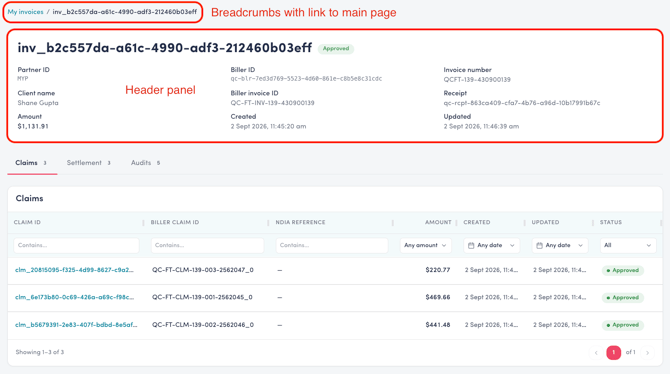
Task: Open claim clm_20815095 link
Action: (x=74, y=270)
